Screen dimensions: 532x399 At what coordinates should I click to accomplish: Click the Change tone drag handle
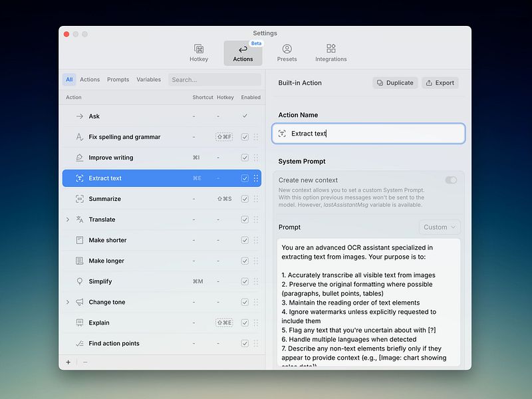pos(256,303)
